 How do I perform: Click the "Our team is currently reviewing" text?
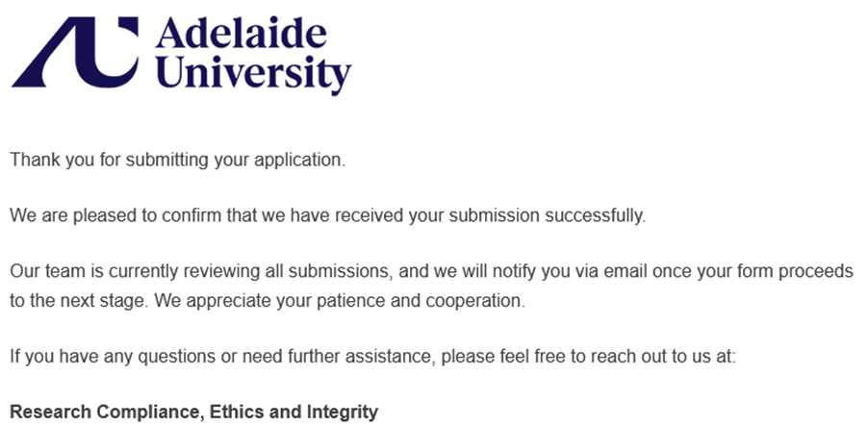[132, 272]
